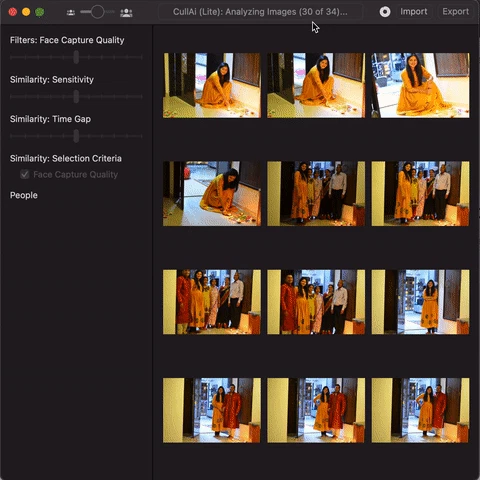Select the middle bottom-row thumbnail of the couple

pos(316,410)
